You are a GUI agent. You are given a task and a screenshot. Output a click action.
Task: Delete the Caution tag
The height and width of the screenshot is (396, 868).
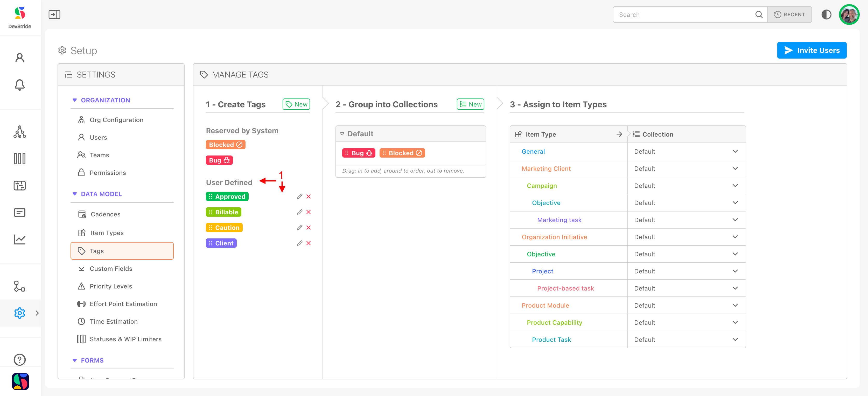click(x=308, y=228)
